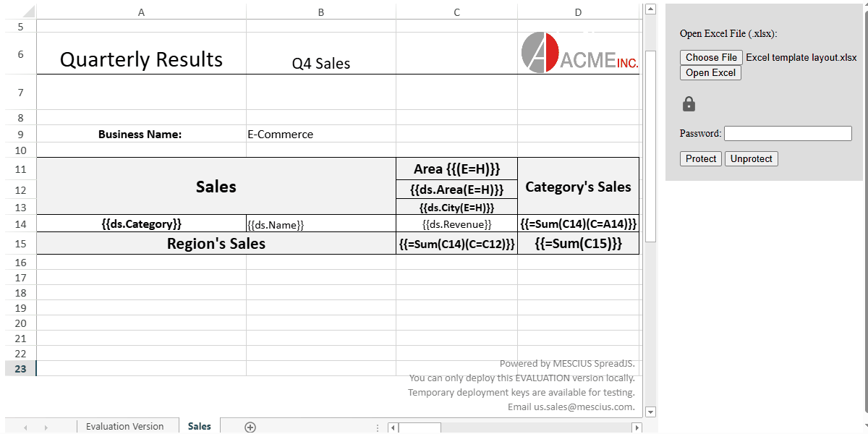868x434 pixels.
Task: Select the {{ds.Name}} cell
Action: tap(321, 224)
